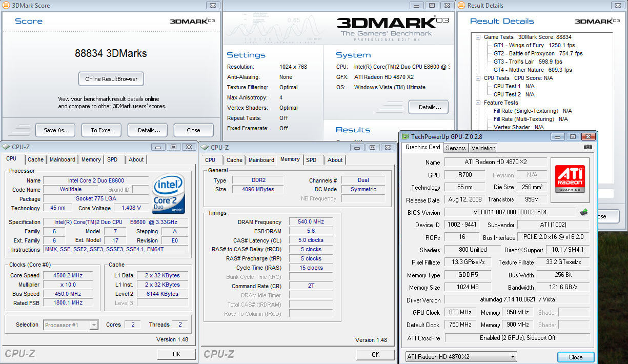This screenshot has height=364, width=628.
Task: Click OK in the left CPU-Z window
Action: click(x=176, y=354)
